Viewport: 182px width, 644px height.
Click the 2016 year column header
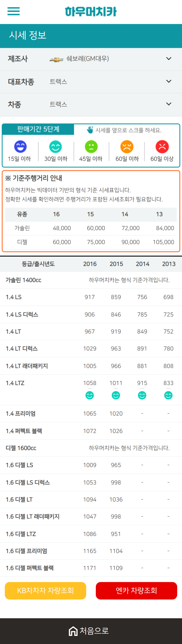[90, 264]
